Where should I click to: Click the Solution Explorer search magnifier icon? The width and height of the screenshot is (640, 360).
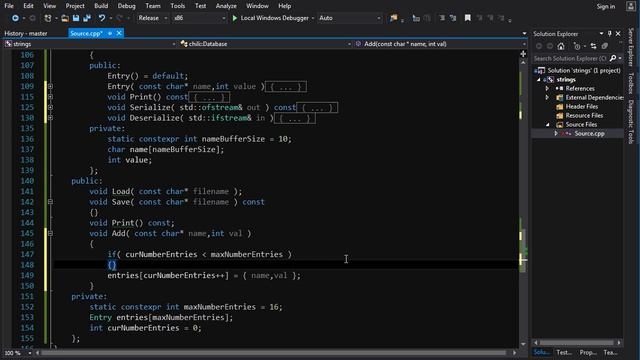tap(613, 58)
